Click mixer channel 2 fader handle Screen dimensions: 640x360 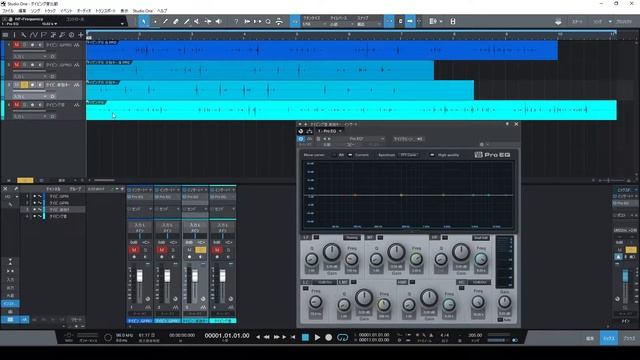(x=167, y=276)
